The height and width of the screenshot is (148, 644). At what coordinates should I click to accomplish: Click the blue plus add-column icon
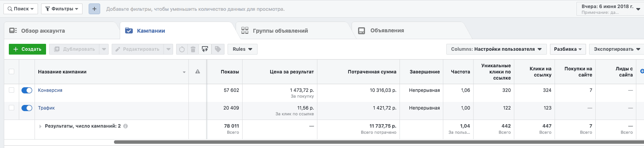[642, 71]
